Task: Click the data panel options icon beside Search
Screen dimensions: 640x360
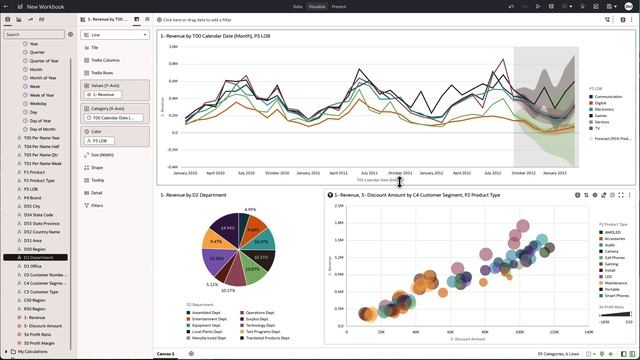Action: point(71,34)
